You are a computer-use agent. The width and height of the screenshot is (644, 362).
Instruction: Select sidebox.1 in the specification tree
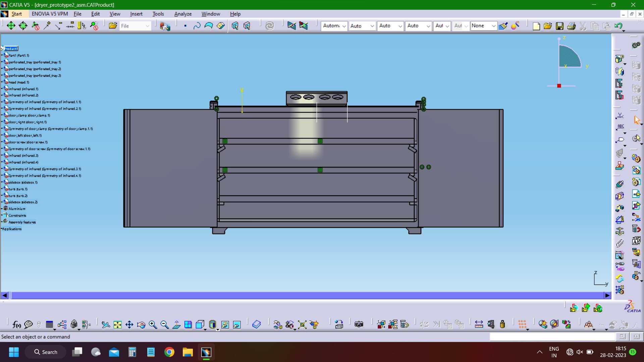[x=23, y=182]
